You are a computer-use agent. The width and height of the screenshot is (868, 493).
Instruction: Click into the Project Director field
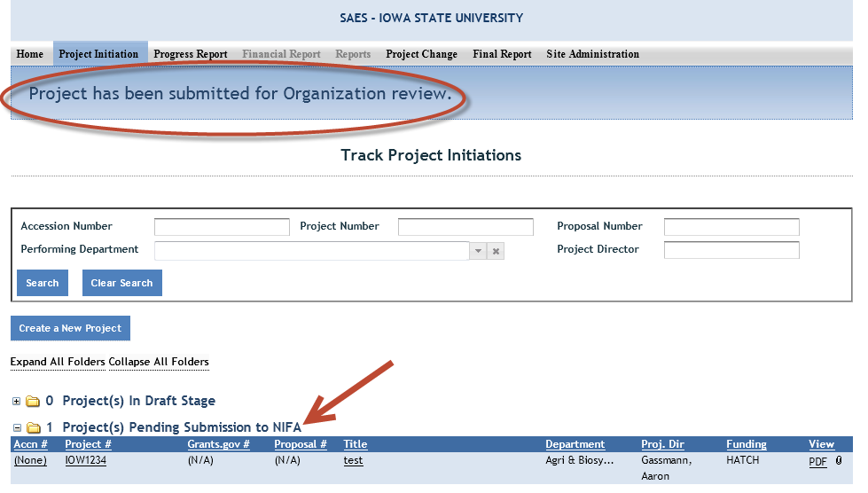click(x=731, y=250)
